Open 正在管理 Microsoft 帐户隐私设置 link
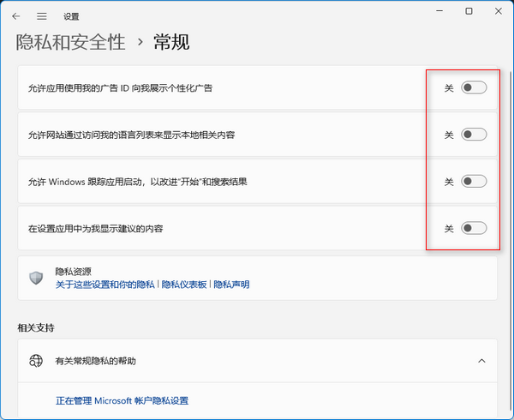Image resolution: width=514 pixels, height=420 pixels. [122, 400]
